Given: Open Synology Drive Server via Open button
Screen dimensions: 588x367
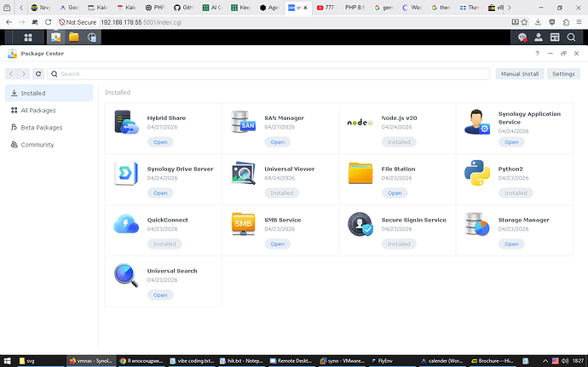Looking at the screenshot, I should (160, 193).
